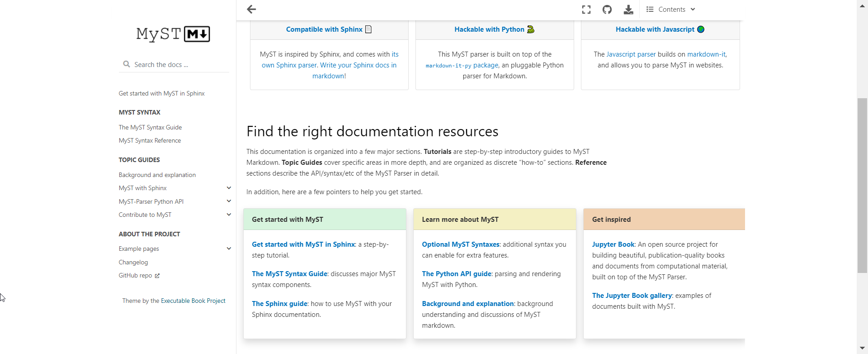
Task: Open the Contents dropdown
Action: coord(671,10)
